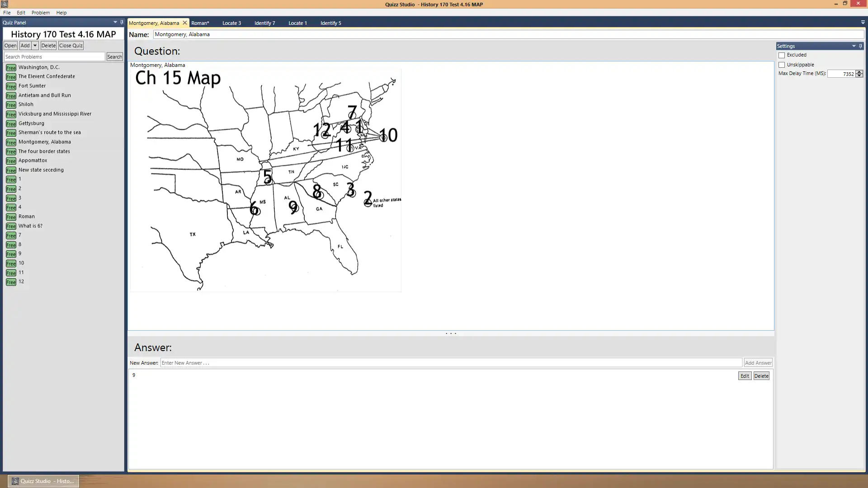This screenshot has width=868, height=488.
Task: Open the Add dropdown arrow next to Add
Action: [34, 45]
